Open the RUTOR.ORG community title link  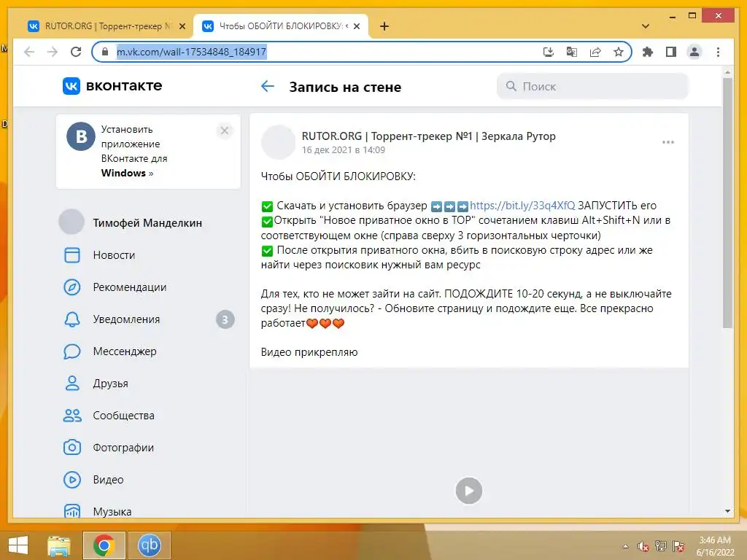(x=428, y=136)
